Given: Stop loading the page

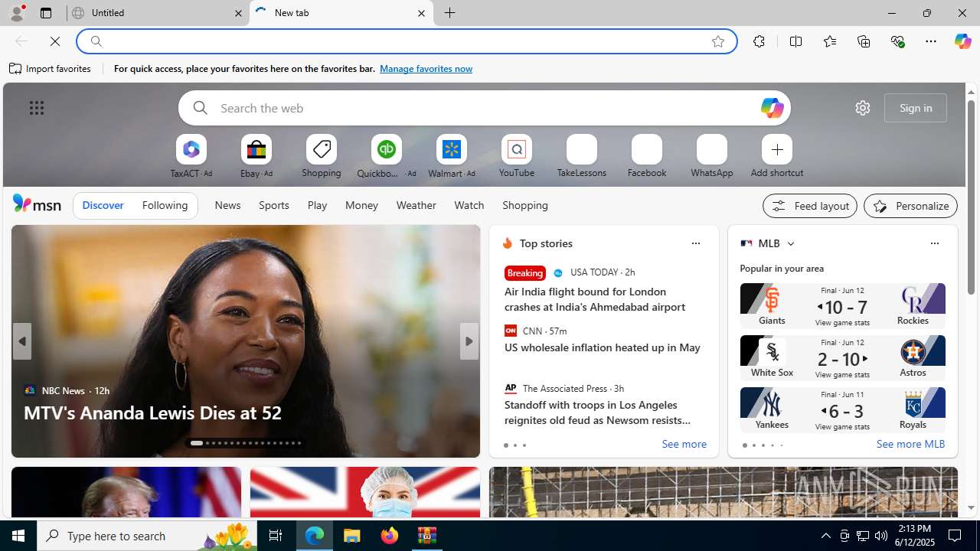Looking at the screenshot, I should (55, 41).
